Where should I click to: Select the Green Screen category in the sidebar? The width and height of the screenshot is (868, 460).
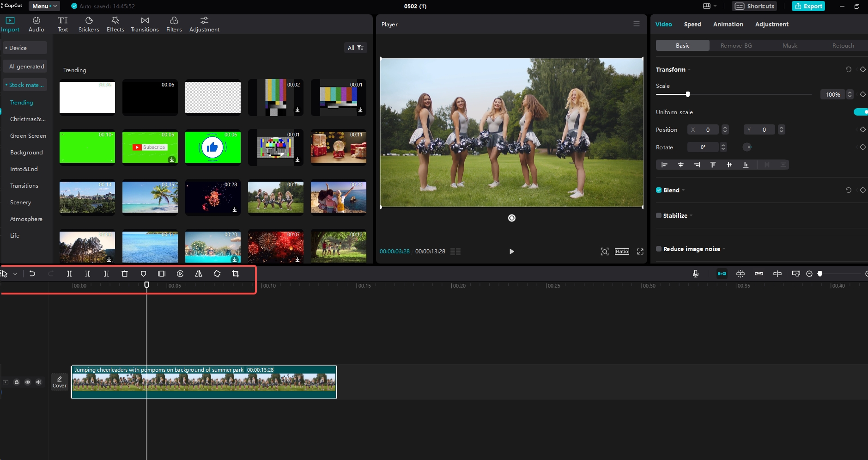[x=28, y=135]
